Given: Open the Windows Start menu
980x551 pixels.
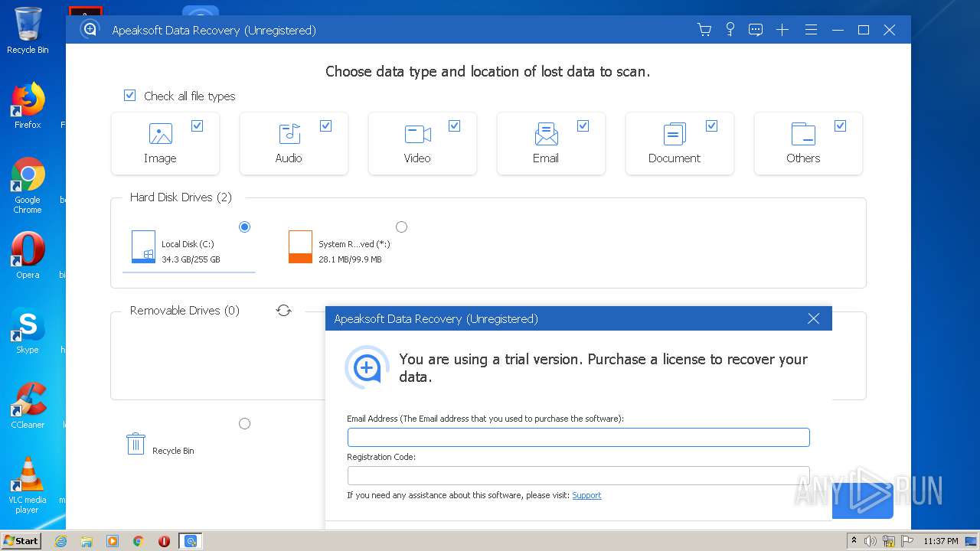Looking at the screenshot, I should click(21, 540).
